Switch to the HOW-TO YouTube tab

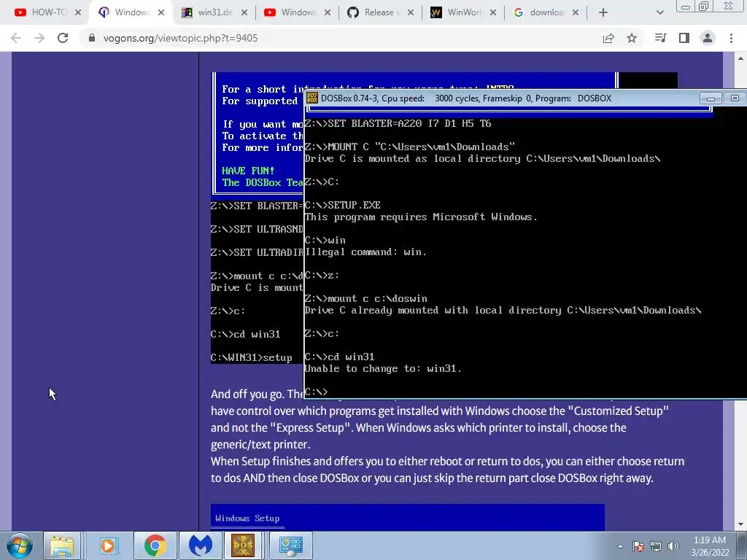[40, 12]
